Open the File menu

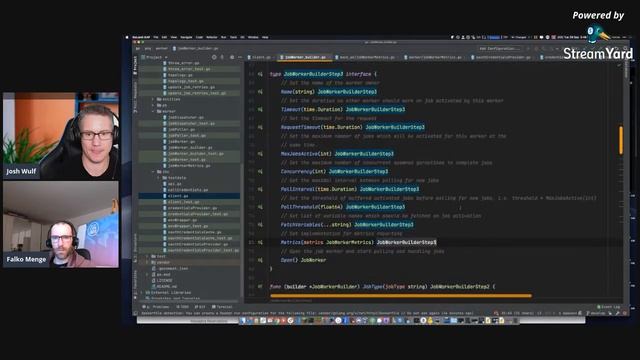point(156,37)
